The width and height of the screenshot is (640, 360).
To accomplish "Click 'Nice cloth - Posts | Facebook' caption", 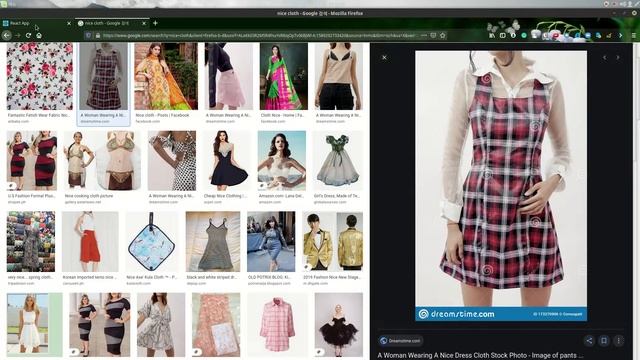I will 162,116.
